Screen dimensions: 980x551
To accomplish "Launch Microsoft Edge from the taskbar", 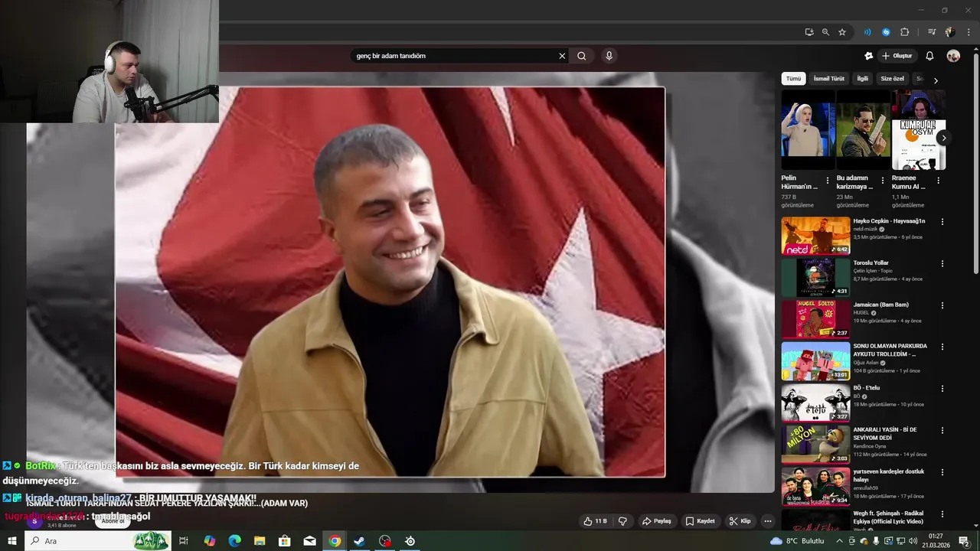I will point(234,541).
